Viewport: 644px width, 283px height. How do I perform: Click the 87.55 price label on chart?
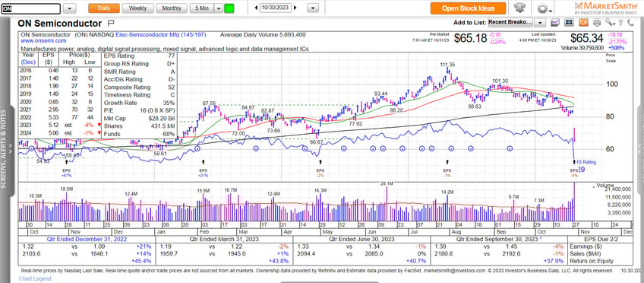(209, 103)
